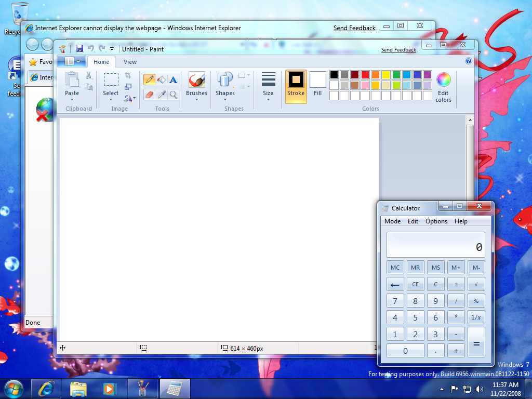Pick the red color swatch

pyautogui.click(x=365, y=75)
